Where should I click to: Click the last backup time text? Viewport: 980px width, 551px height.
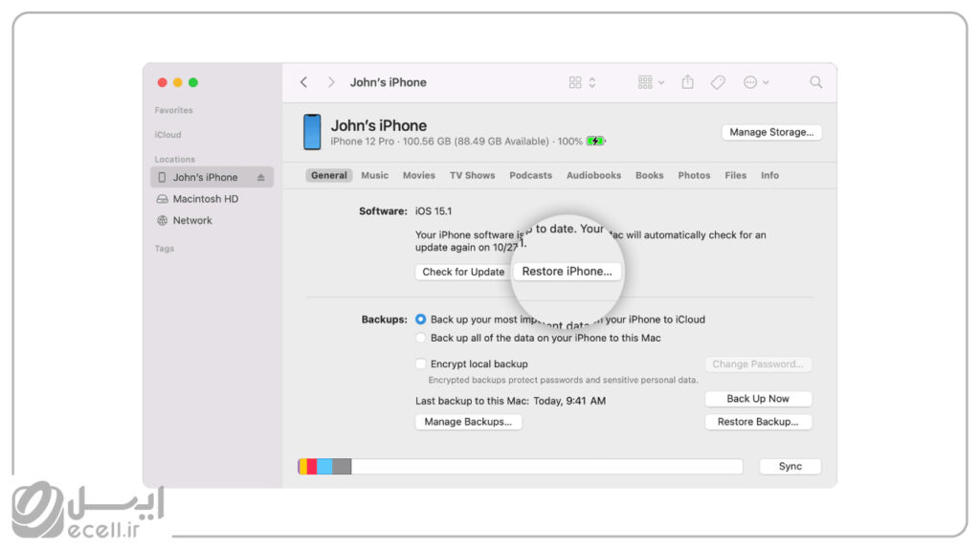(x=511, y=401)
